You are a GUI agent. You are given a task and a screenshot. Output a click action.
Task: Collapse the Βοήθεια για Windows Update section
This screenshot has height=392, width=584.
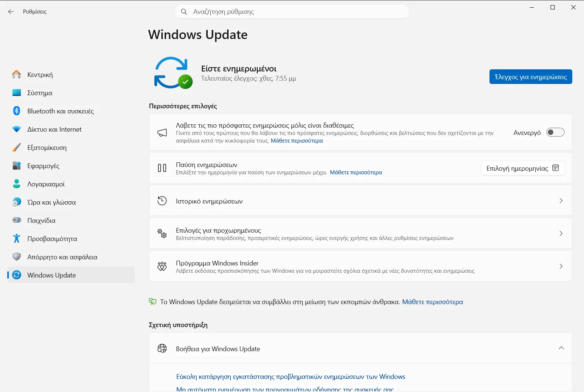coord(561,348)
